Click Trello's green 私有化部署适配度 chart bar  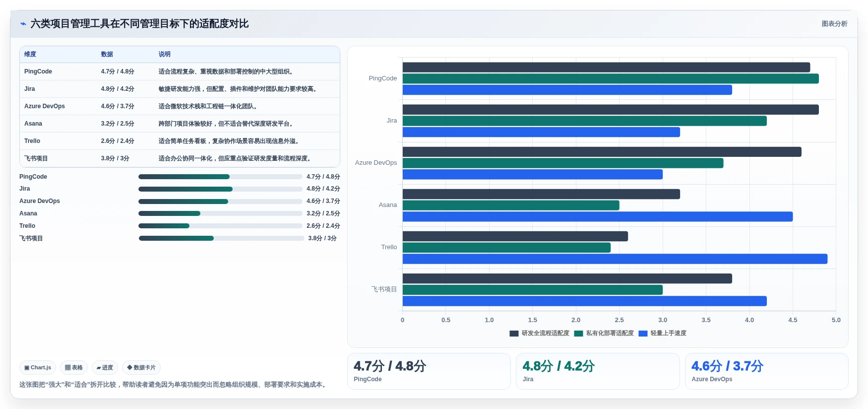[x=506, y=247]
